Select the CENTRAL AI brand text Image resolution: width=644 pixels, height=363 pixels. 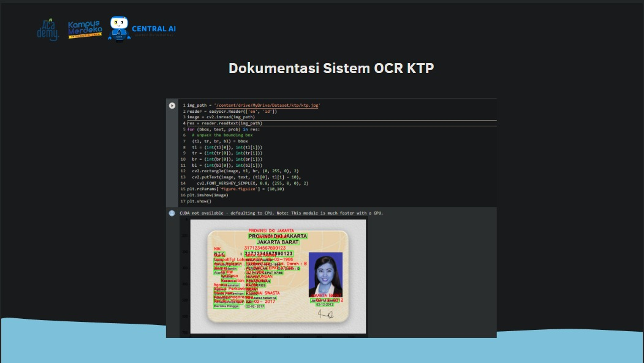(x=154, y=29)
